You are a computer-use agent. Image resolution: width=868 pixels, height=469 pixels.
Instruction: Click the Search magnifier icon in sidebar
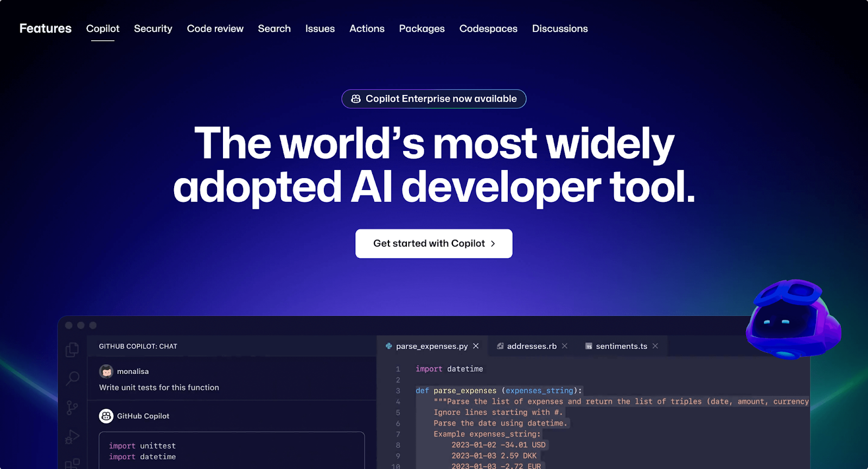[72, 378]
